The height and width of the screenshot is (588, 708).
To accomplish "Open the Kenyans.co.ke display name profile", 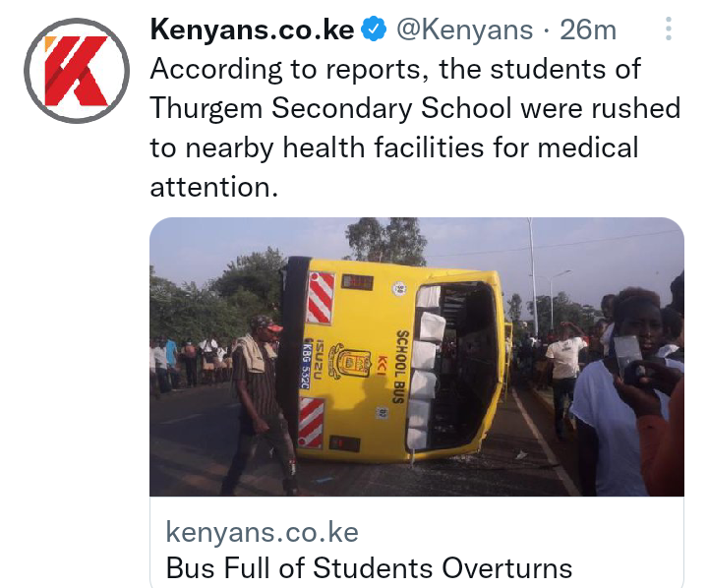I will (x=252, y=30).
